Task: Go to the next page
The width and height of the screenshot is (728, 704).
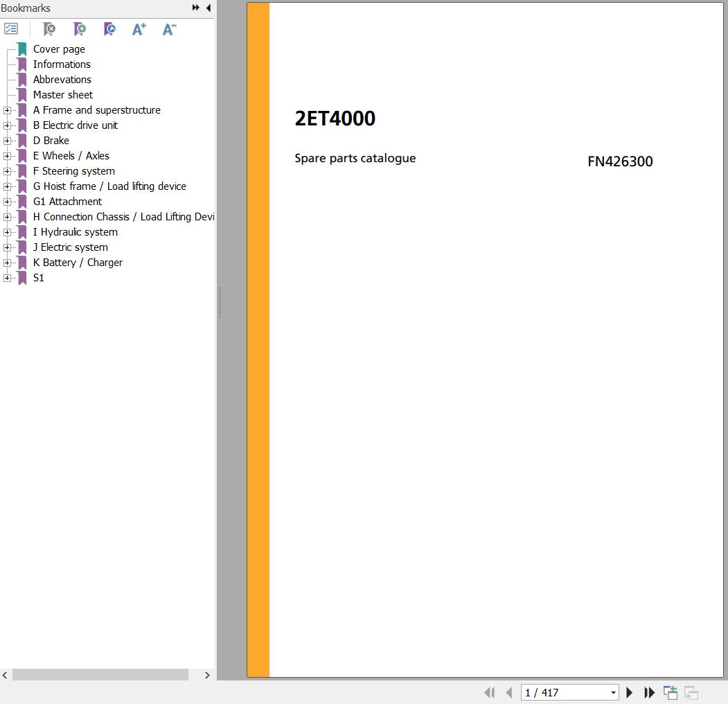Action: click(x=630, y=692)
